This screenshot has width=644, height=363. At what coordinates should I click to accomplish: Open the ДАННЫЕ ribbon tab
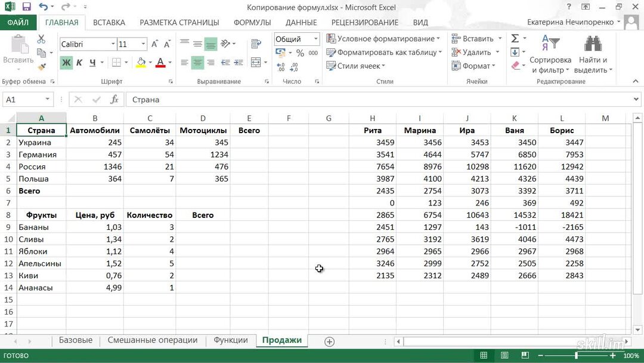[301, 22]
